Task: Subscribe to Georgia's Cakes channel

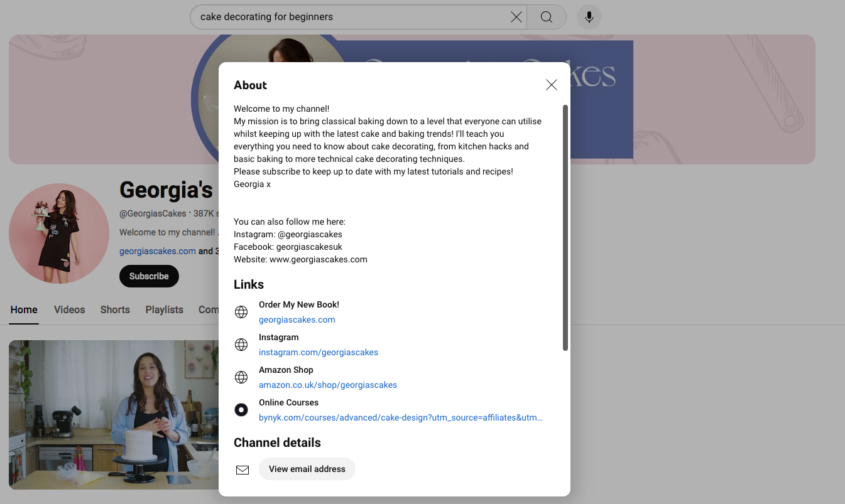Action: pyautogui.click(x=149, y=276)
